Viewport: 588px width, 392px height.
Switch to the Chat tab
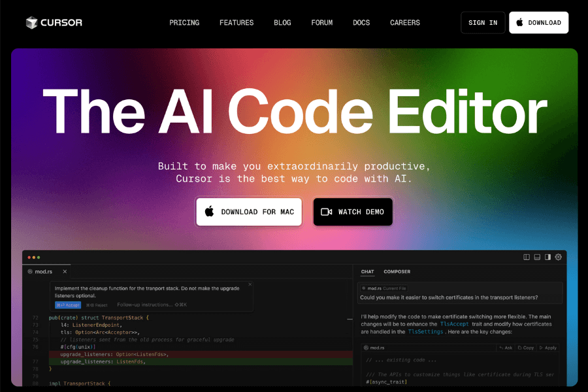tap(367, 272)
